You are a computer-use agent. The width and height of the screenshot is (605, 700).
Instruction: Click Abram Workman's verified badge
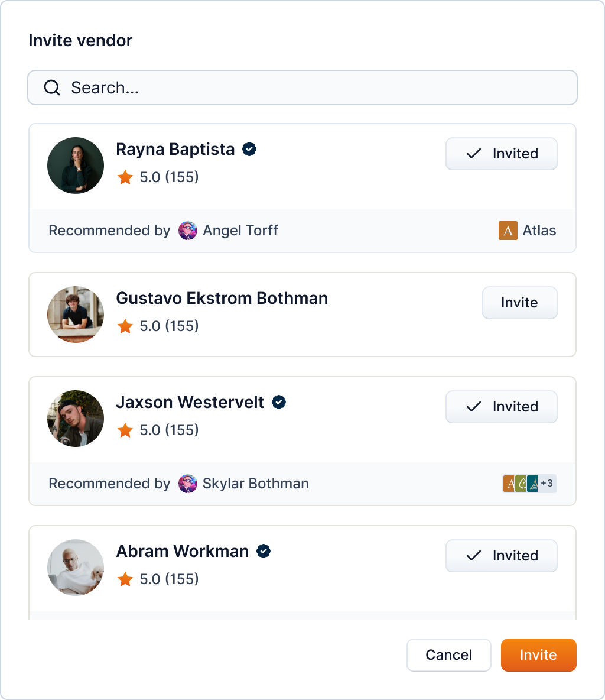point(264,552)
